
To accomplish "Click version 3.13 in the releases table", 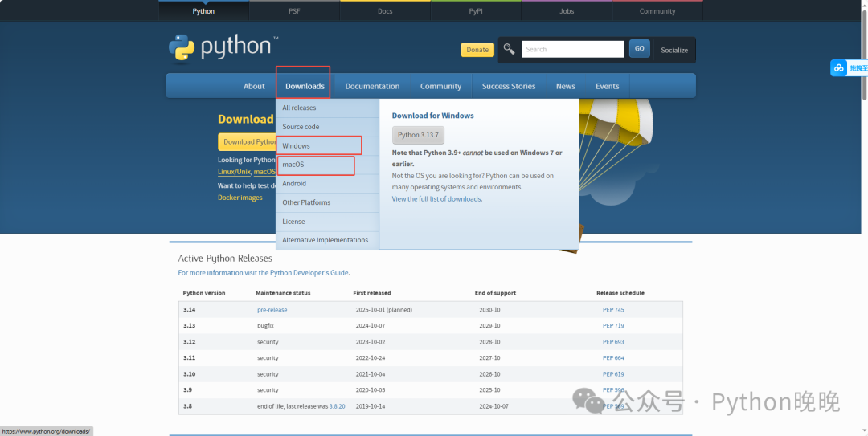I will coord(190,326).
